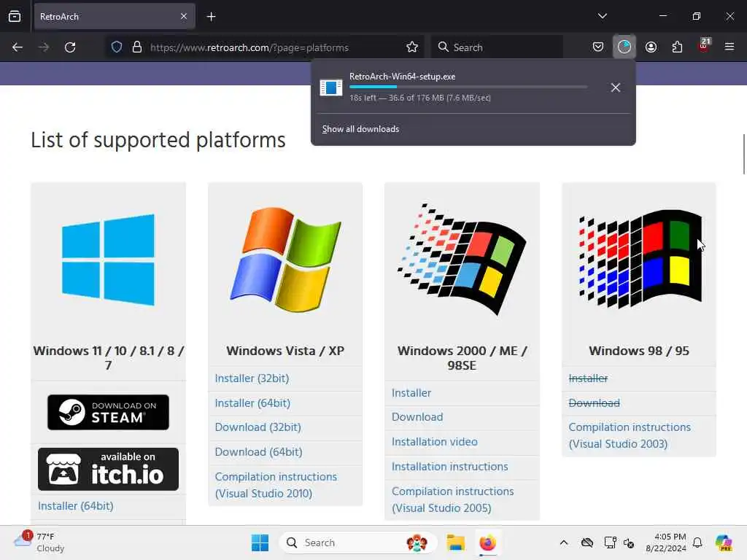Open Installer (64bit) under Vista / XP
This screenshot has width=747, height=560.
point(252,402)
